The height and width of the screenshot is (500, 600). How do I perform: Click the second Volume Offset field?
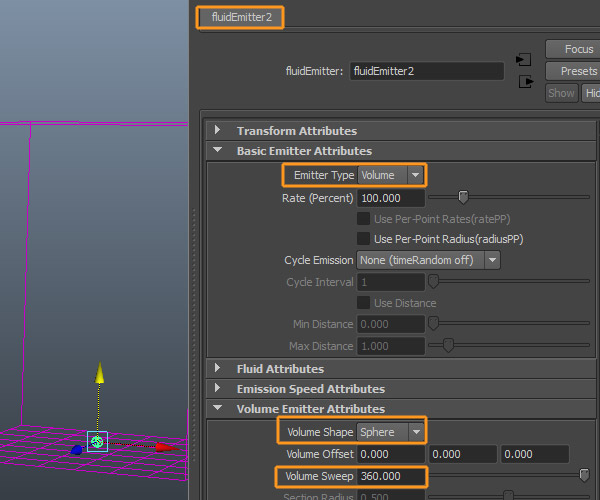463,454
